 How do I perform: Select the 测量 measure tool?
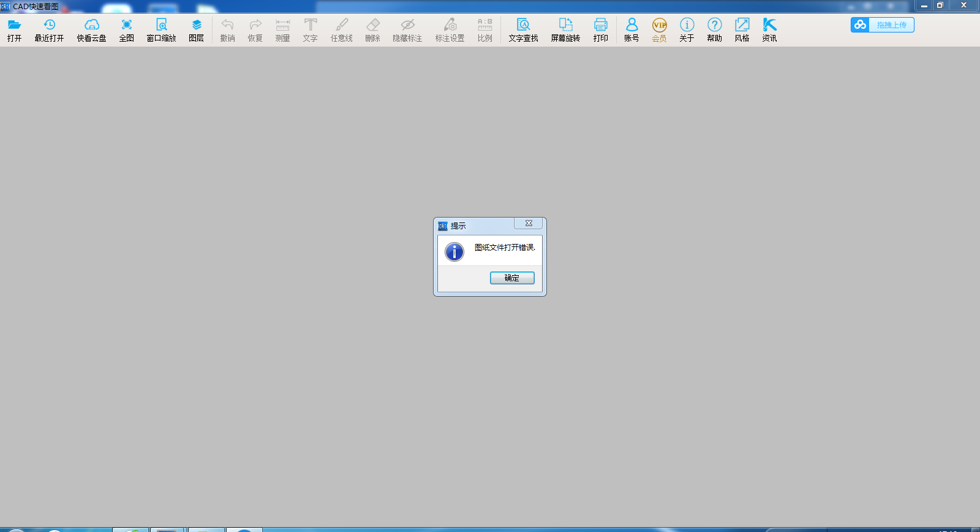[x=283, y=30]
